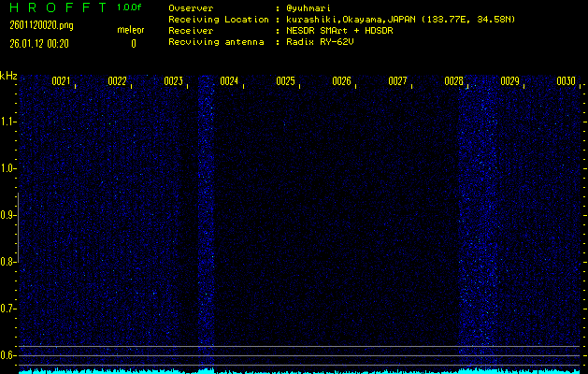Click the HROFFT title text
Screen dimensions: 588x374
[58, 7]
